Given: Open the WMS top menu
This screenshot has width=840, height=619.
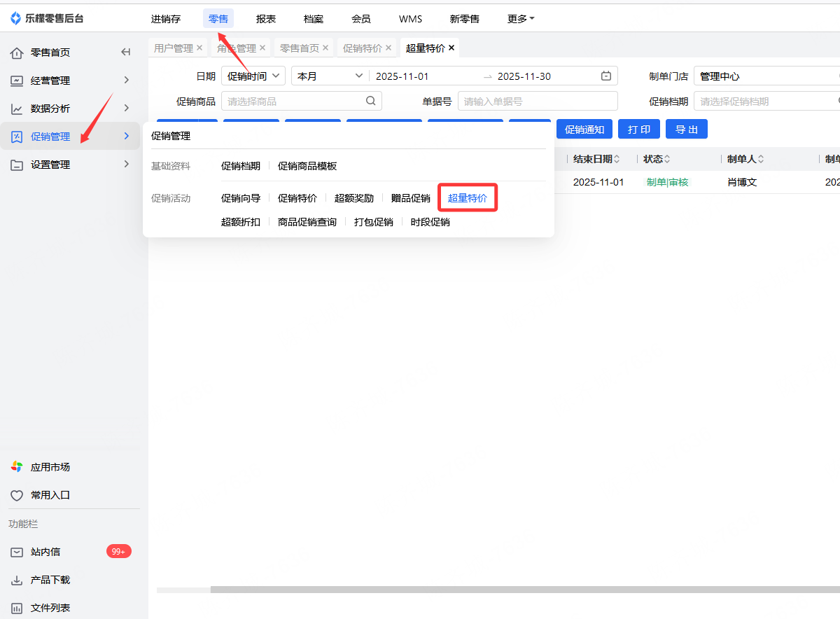Looking at the screenshot, I should pos(411,19).
